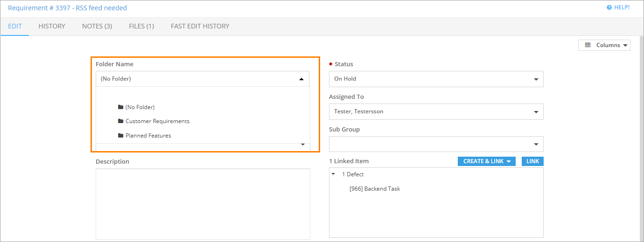Open the [966] Backend Task linked item
Image resolution: width=644 pixels, height=242 pixels.
click(x=375, y=189)
